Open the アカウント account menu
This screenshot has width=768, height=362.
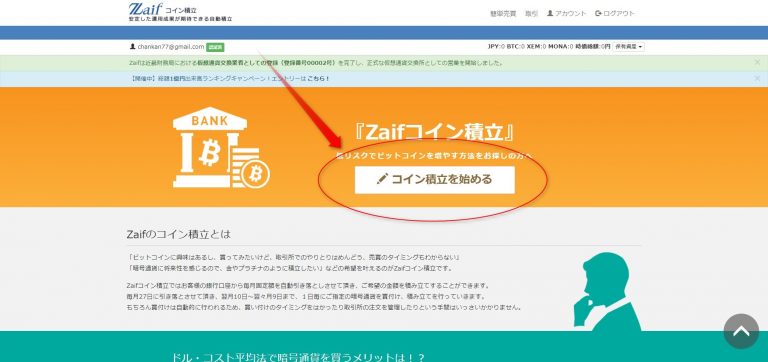click(567, 13)
